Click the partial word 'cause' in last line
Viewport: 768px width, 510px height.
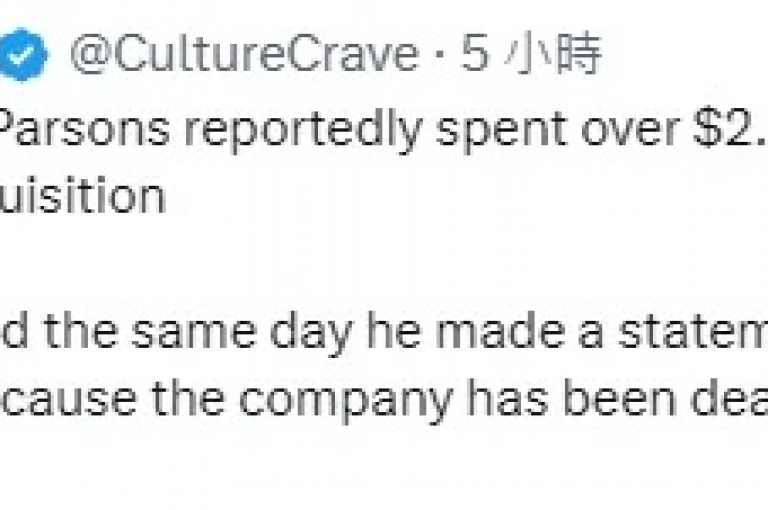(x=69, y=401)
